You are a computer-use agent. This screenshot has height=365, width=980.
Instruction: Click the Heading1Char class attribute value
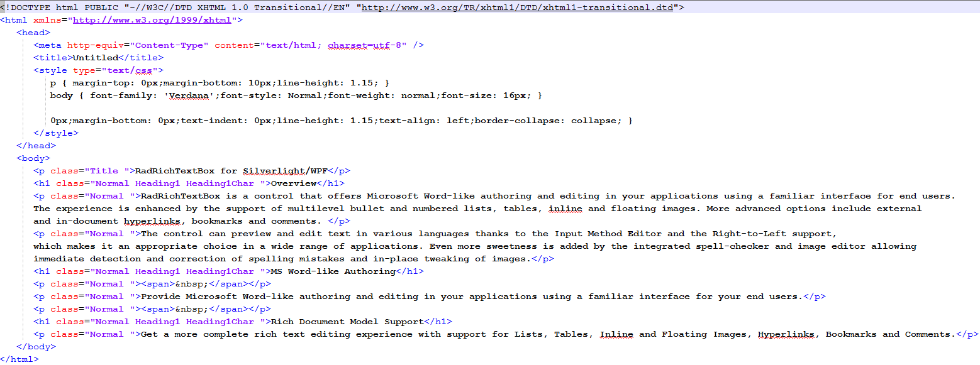220,183
